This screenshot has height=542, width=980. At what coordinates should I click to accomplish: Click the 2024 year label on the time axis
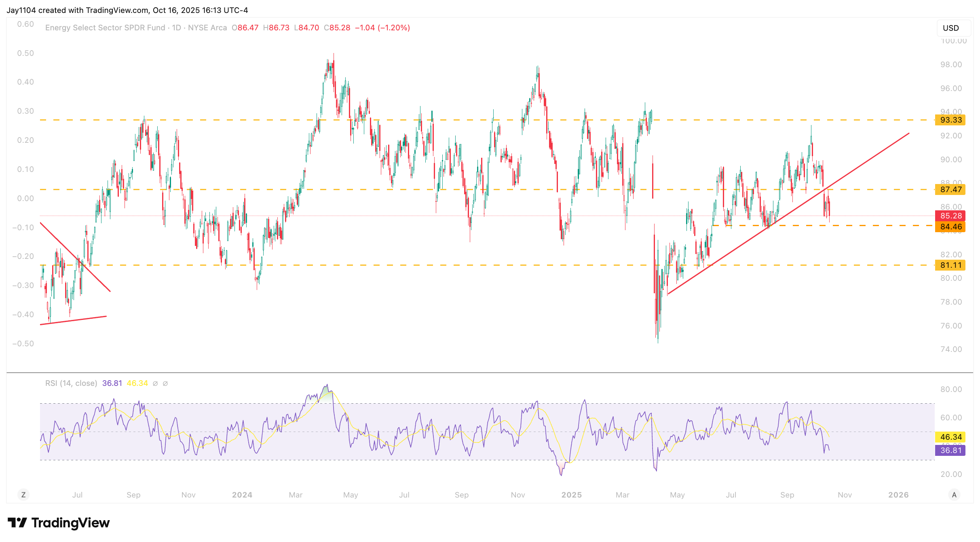242,495
